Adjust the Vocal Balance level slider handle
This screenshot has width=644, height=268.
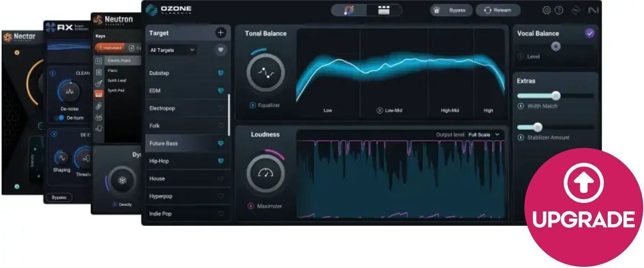pos(556,46)
